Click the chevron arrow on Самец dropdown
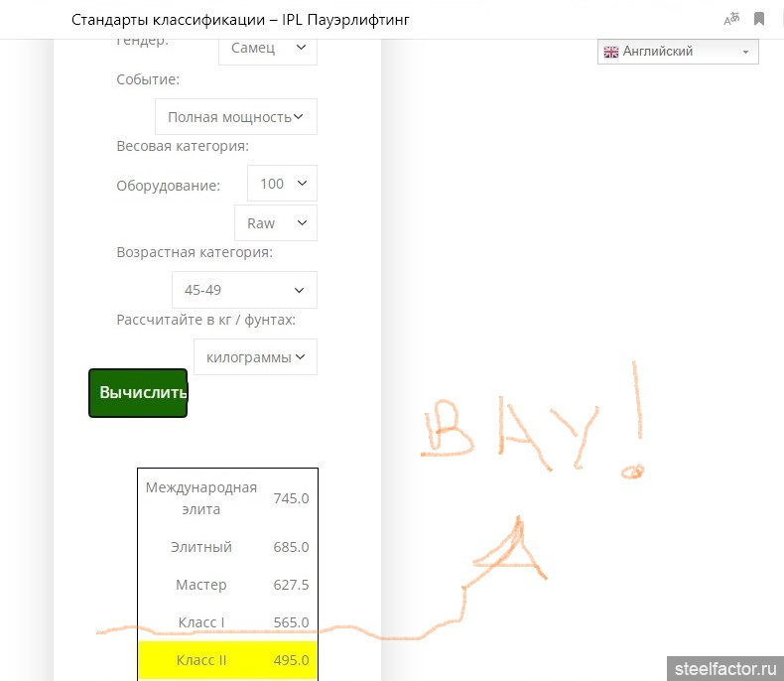The image size is (784, 681). click(301, 47)
